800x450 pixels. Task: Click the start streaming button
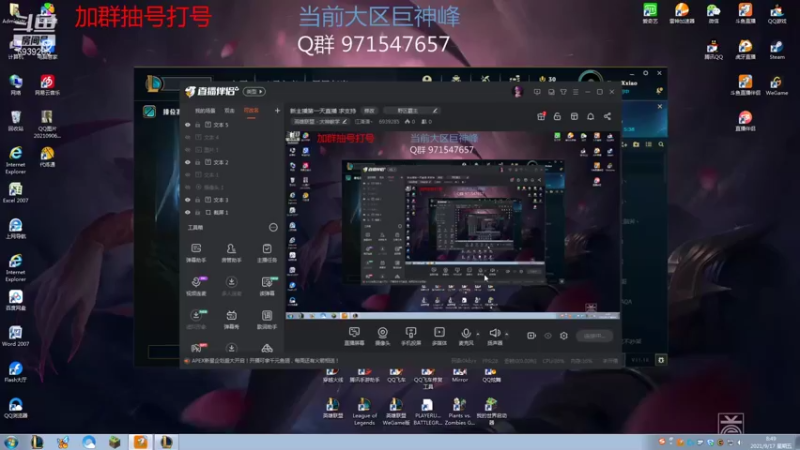[x=594, y=336]
